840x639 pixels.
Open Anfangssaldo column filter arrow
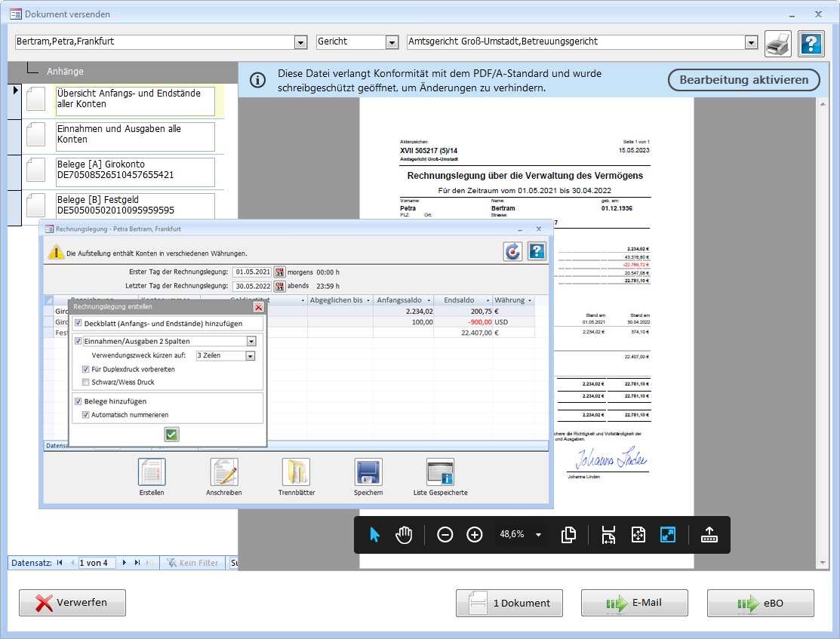pyautogui.click(x=429, y=300)
